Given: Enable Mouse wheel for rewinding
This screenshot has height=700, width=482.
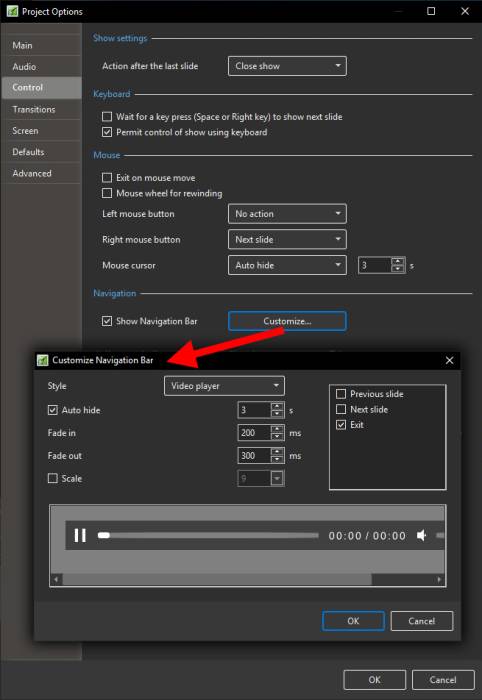Looking at the screenshot, I should tap(107, 193).
